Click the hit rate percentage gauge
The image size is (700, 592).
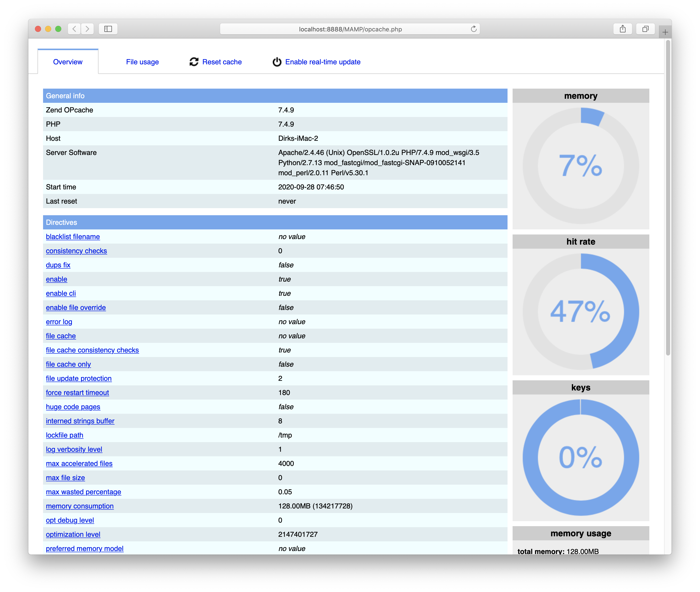click(580, 312)
